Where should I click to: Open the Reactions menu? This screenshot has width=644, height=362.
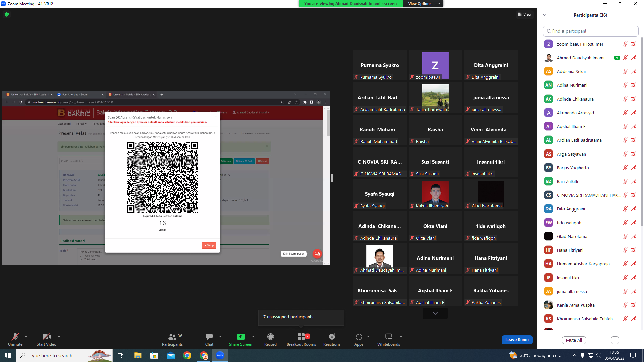click(x=332, y=339)
